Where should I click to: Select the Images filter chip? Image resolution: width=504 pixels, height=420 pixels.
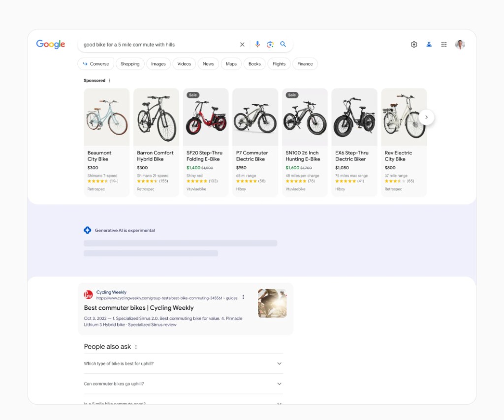click(x=158, y=64)
